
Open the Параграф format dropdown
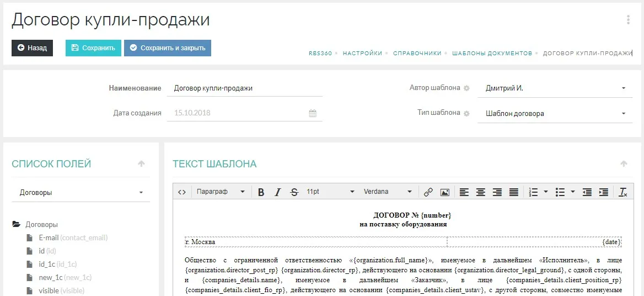click(x=221, y=192)
